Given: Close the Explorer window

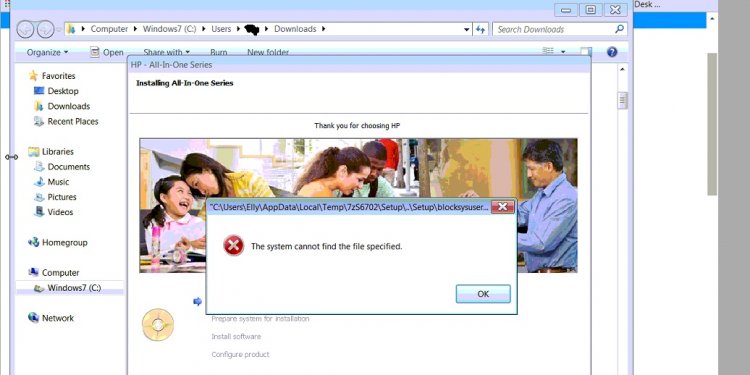Looking at the screenshot, I should 616,10.
